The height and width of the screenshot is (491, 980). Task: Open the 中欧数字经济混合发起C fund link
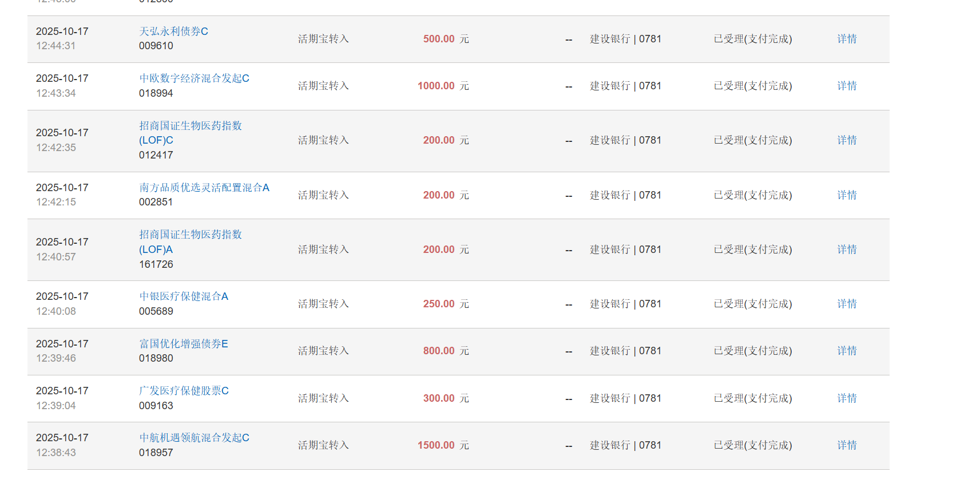point(194,78)
